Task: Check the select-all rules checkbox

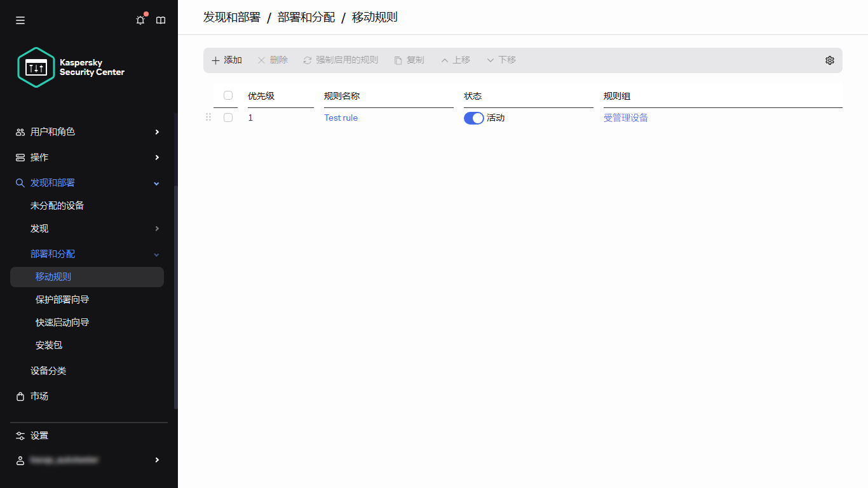Action: (x=227, y=95)
